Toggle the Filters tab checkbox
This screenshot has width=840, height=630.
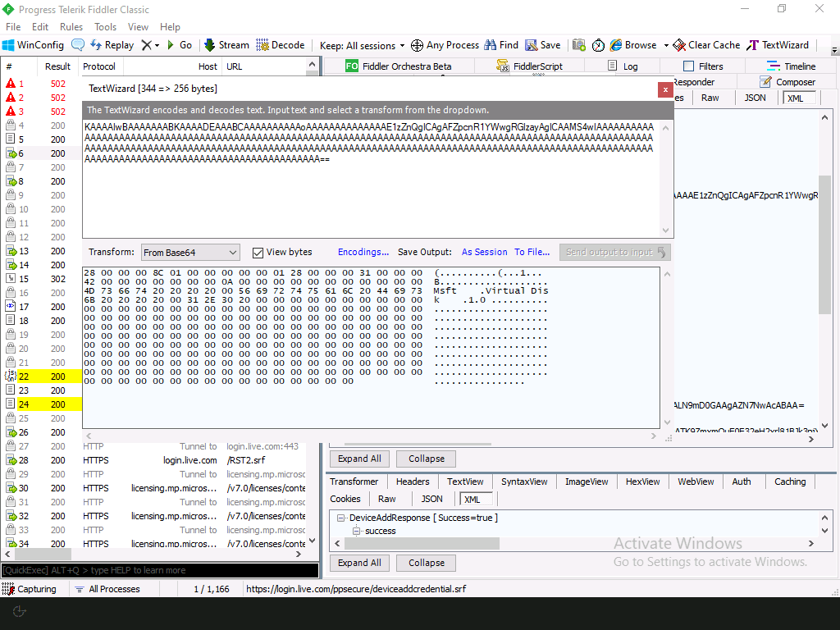tap(688, 66)
